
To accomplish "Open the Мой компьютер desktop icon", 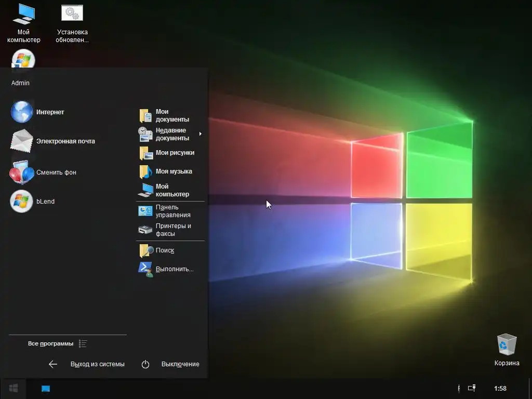I will 24,23.
